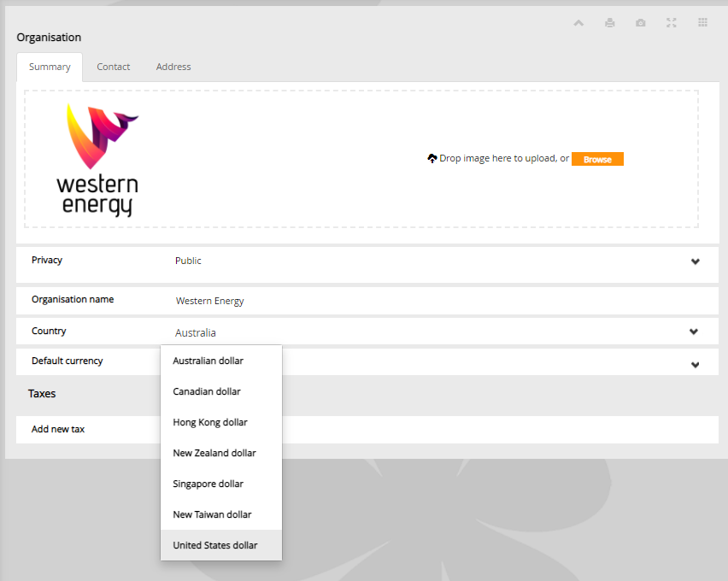Open the Address tab
Image resolution: width=728 pixels, height=581 pixels.
173,67
